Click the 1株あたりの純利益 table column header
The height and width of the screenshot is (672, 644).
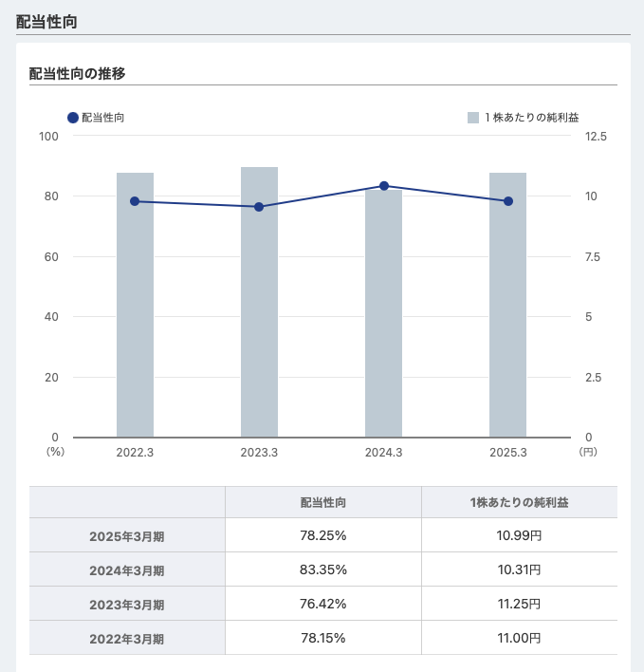click(x=520, y=502)
